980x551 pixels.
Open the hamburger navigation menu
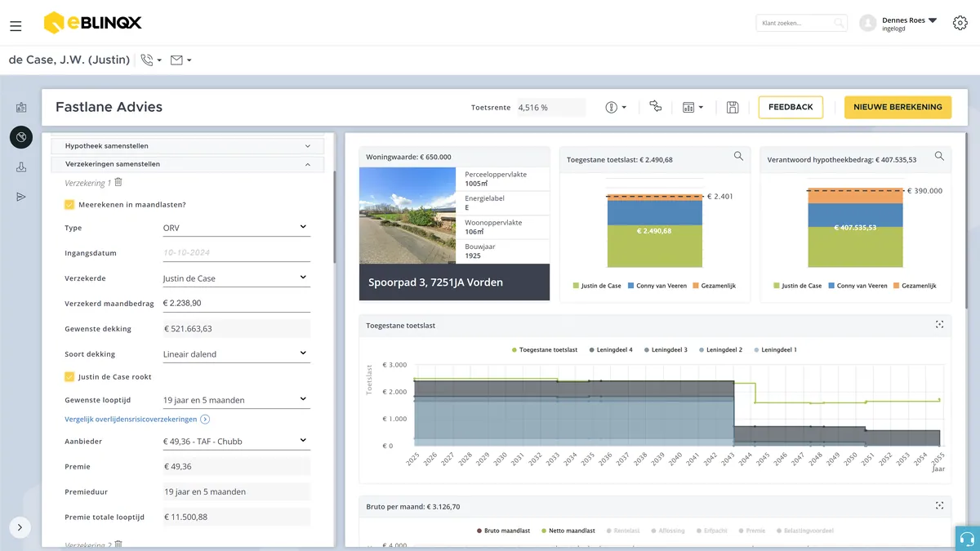pyautogui.click(x=16, y=26)
